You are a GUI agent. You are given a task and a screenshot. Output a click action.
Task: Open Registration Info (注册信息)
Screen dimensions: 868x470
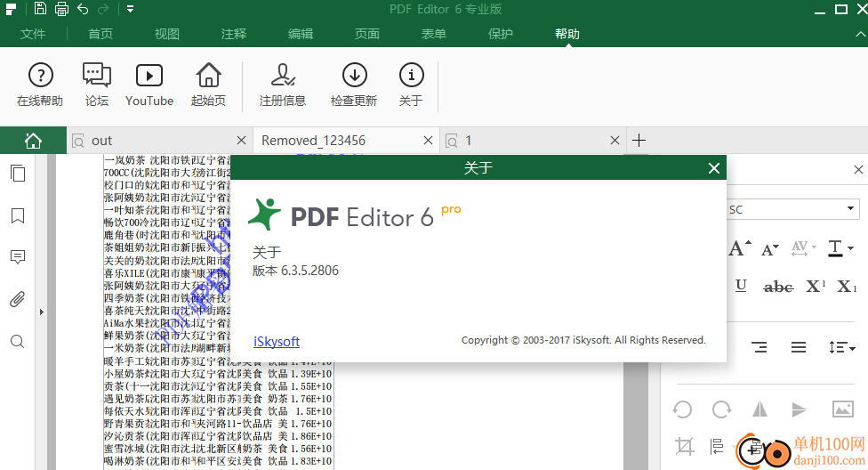coord(283,85)
